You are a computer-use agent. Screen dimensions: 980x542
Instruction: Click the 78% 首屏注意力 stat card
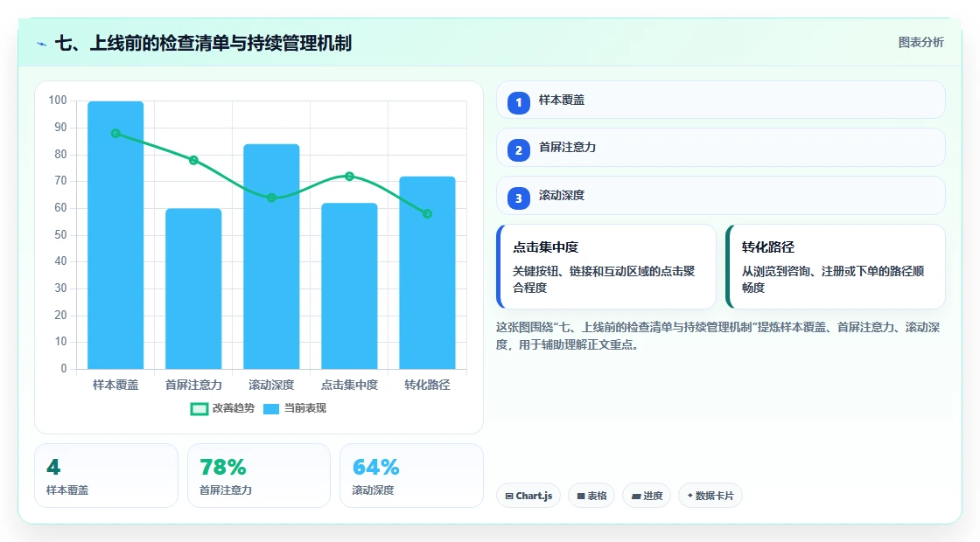pos(259,476)
